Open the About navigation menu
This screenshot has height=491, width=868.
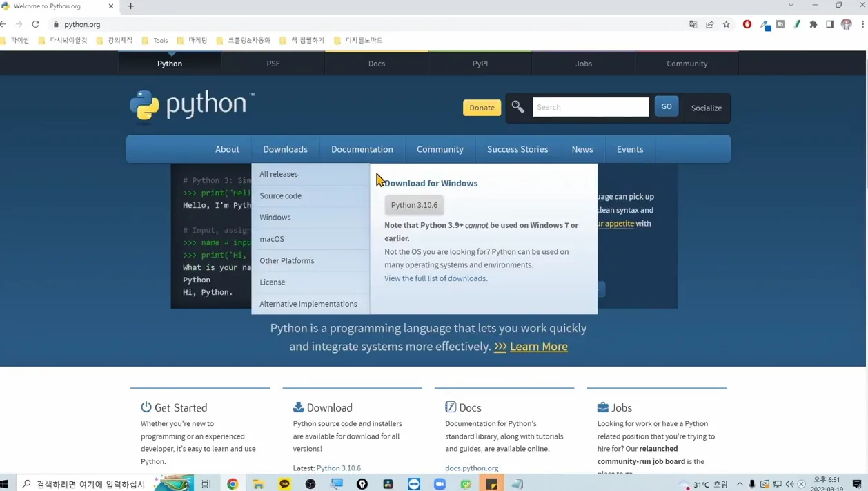(227, 149)
